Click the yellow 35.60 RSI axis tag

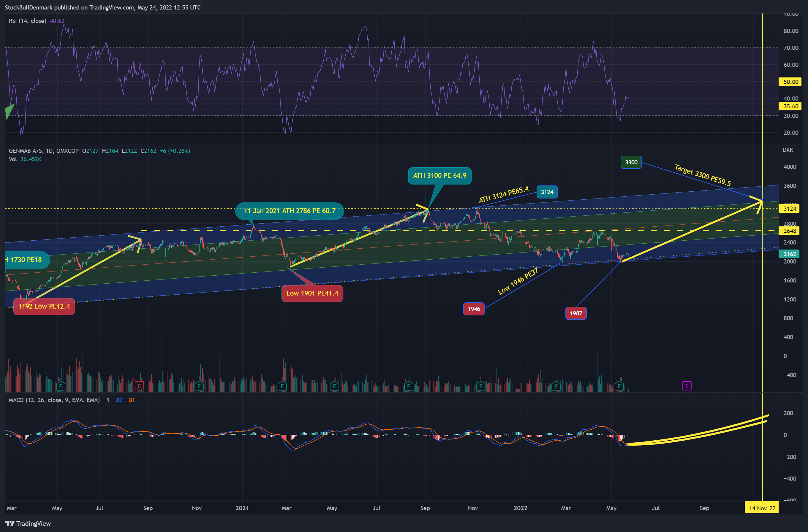(x=790, y=106)
